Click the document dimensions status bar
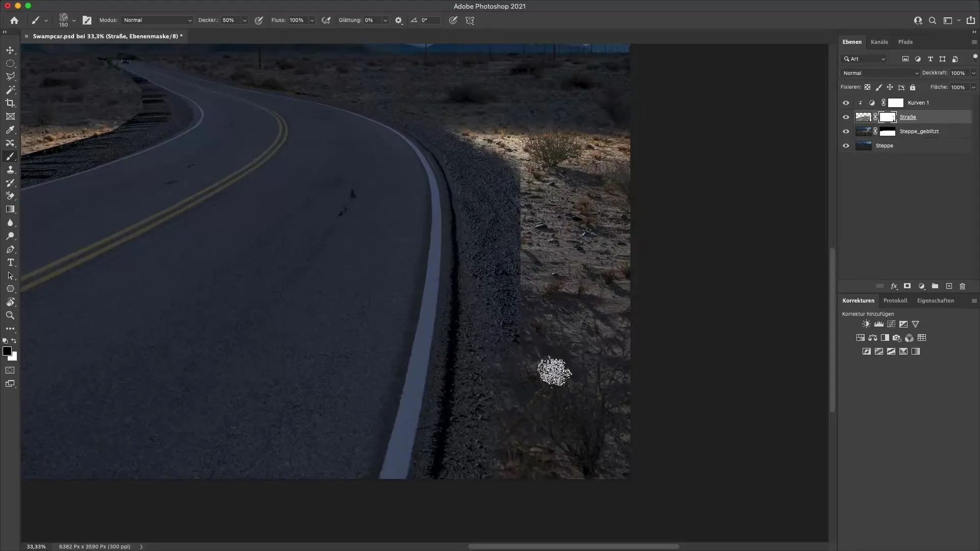980x551 pixels. (x=94, y=546)
